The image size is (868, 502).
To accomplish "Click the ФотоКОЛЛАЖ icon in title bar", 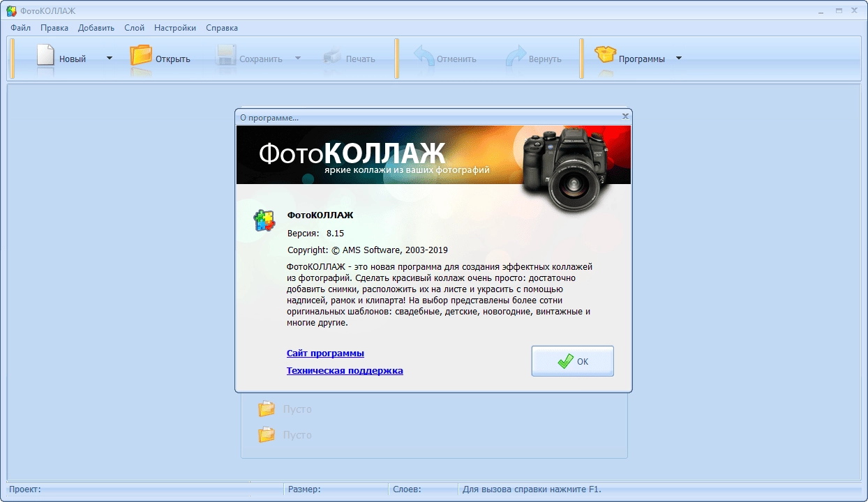I will (x=12, y=10).
